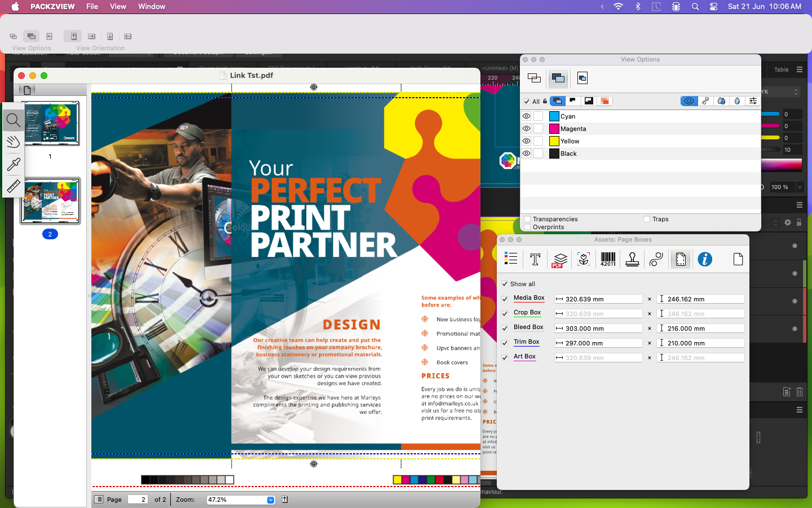This screenshot has width=812, height=508.
Task: Uncheck the Trim Box checkbox
Action: click(x=505, y=343)
